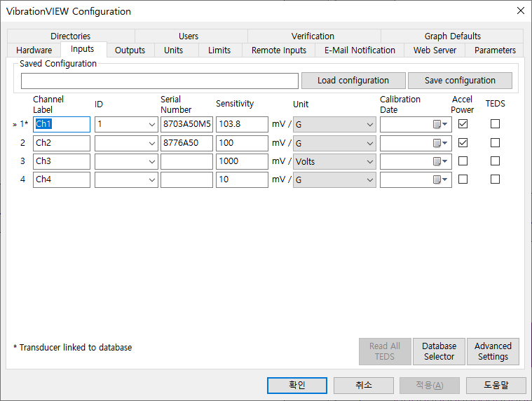Screen dimensions: 532x401
Task: Click the channel 4 serial number field
Action: (x=186, y=179)
